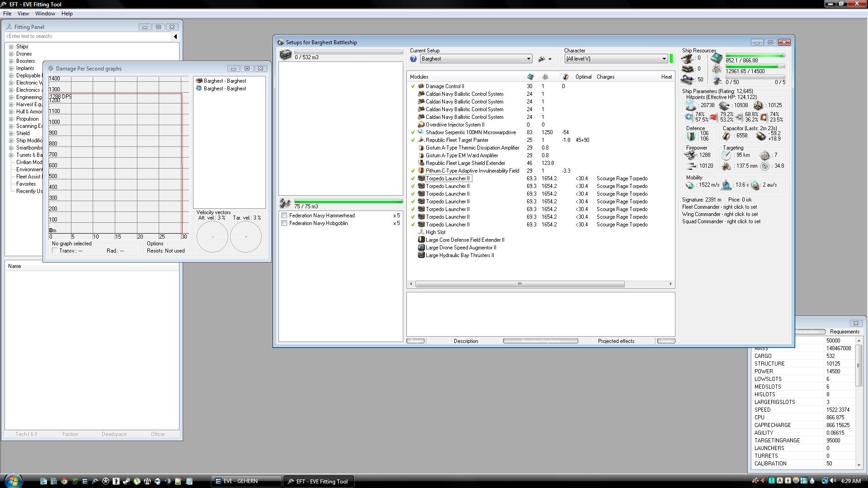The image size is (868, 488).
Task: Click the CPU column header icon
Action: 530,77
